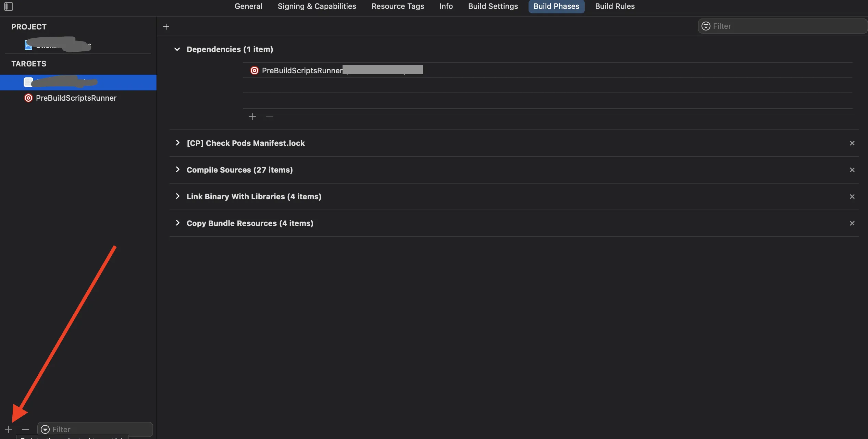Open the Signing & Capabilities tab

(317, 7)
